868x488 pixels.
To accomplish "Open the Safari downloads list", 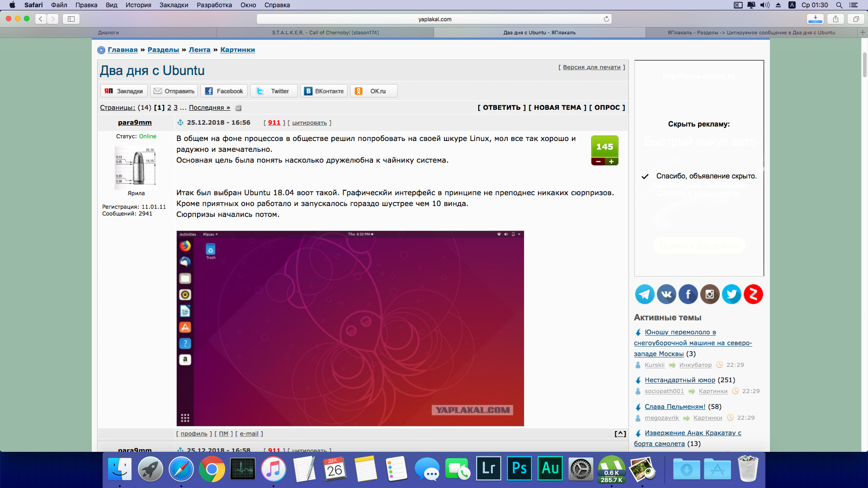I will click(815, 19).
